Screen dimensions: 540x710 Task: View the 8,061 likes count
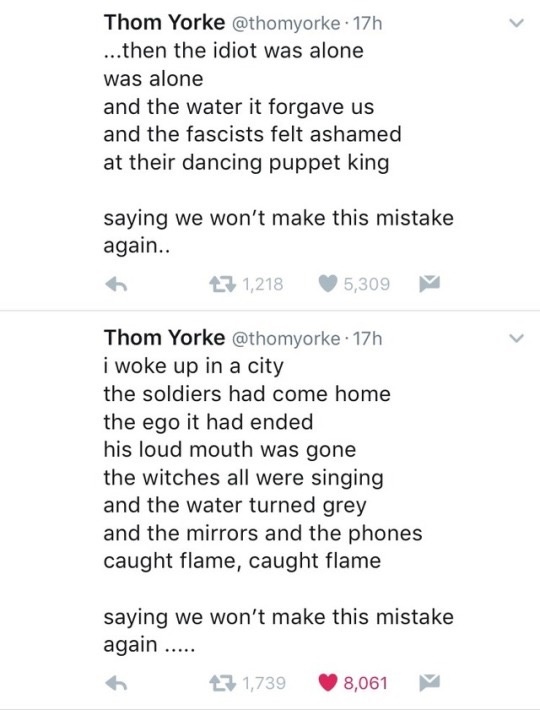(x=366, y=683)
